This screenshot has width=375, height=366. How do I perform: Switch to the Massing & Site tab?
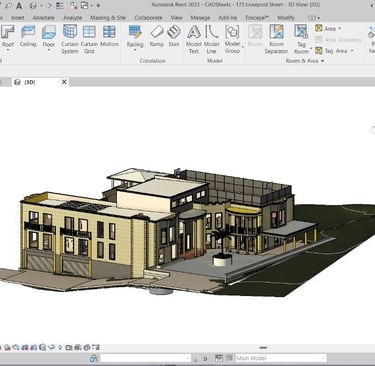(x=108, y=17)
